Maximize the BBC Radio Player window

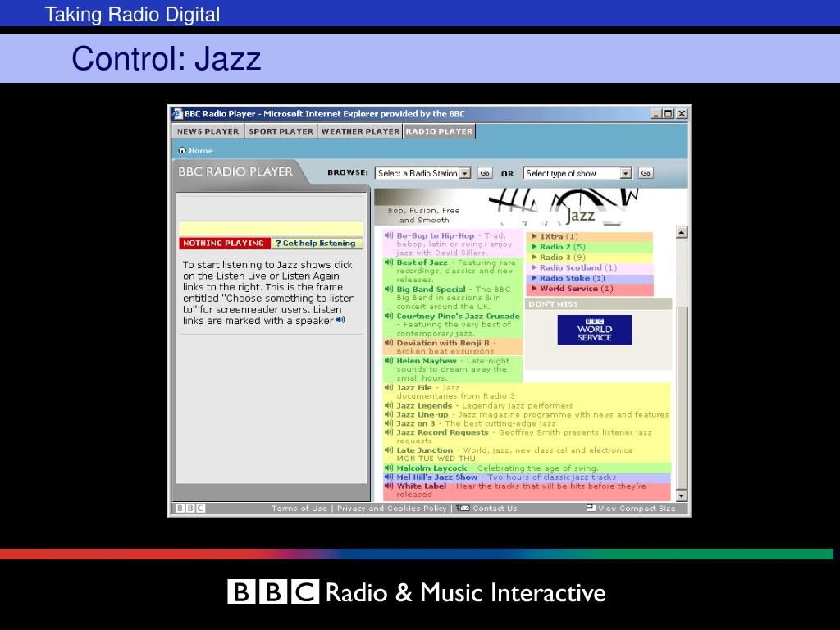point(668,113)
